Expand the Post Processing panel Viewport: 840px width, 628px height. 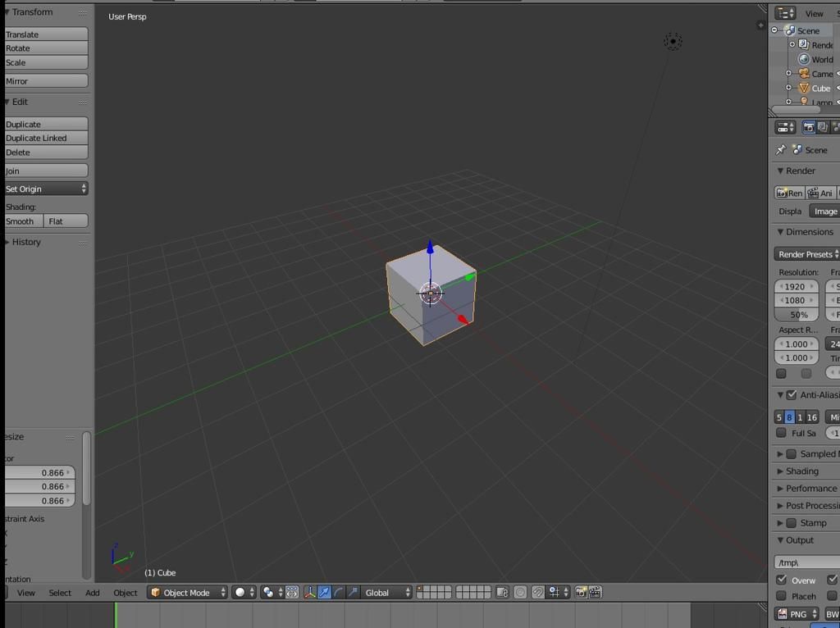click(x=808, y=505)
